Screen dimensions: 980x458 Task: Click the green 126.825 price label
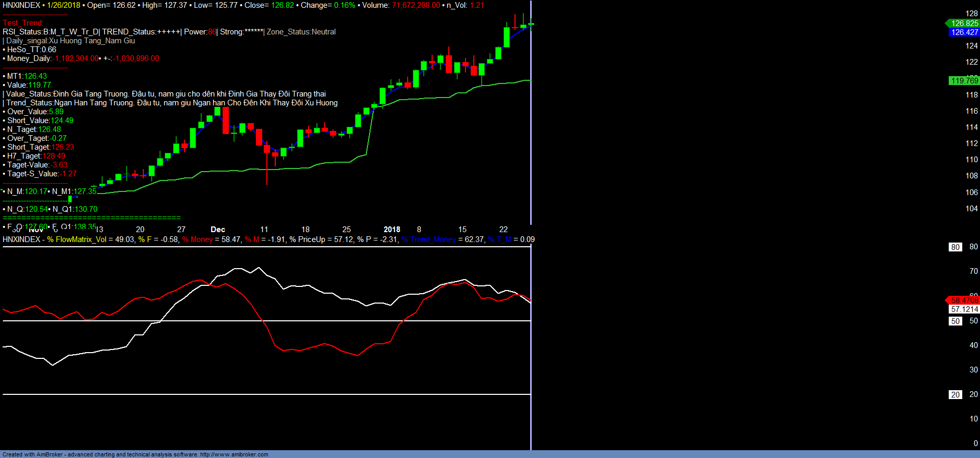[x=964, y=23]
